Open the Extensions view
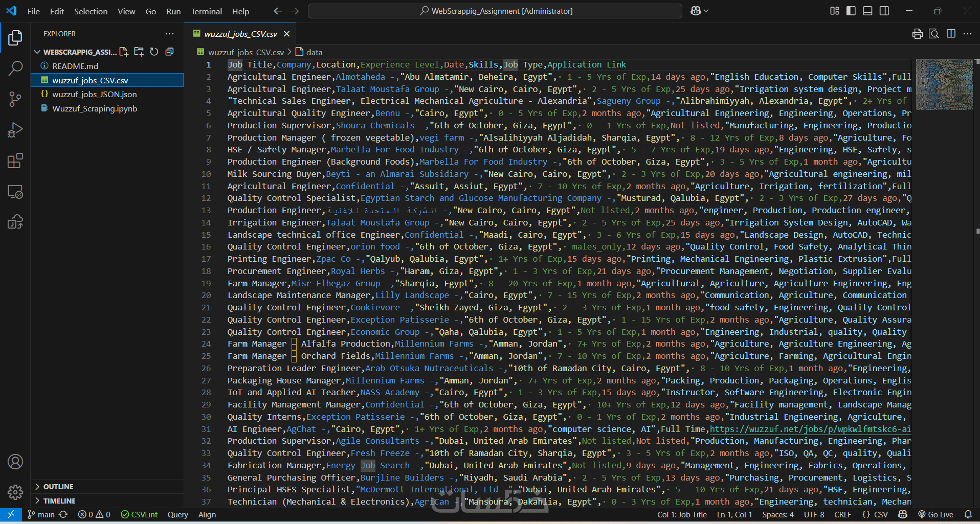Viewport: 980px width, 524px height. click(x=15, y=161)
